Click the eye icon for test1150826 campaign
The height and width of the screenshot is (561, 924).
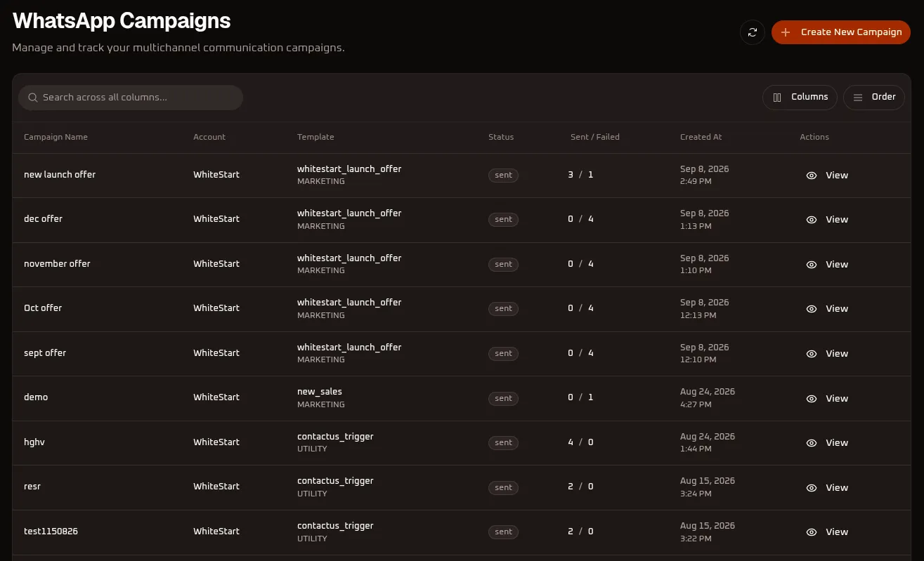point(812,532)
